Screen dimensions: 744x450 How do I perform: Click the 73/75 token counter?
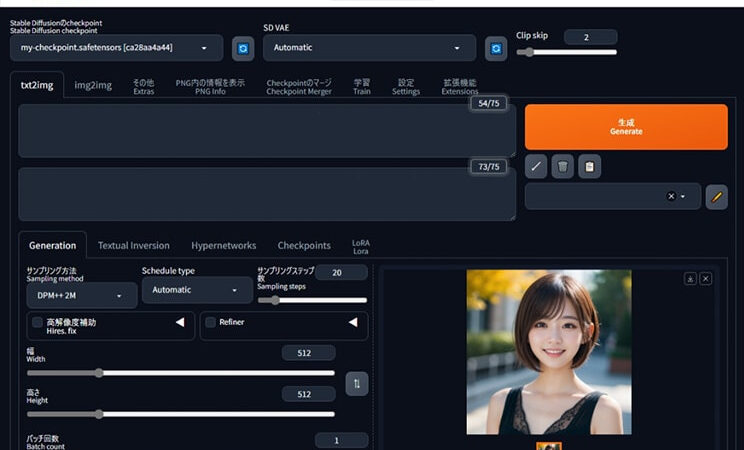click(489, 167)
